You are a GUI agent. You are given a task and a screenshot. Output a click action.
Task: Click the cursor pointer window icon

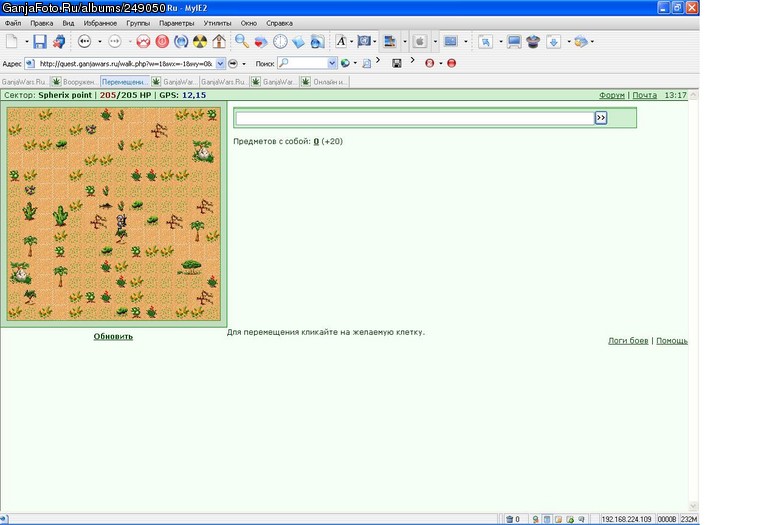point(485,41)
